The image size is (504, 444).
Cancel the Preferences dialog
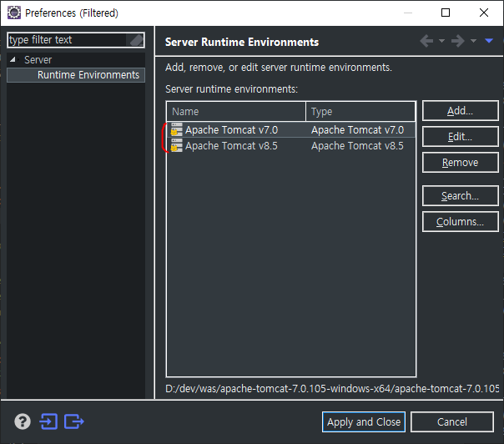tap(452, 421)
